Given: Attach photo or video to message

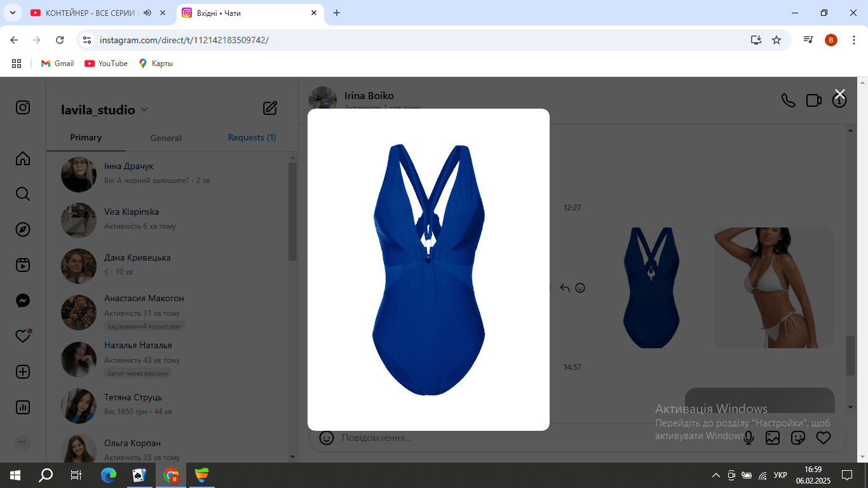Looking at the screenshot, I should (x=773, y=438).
